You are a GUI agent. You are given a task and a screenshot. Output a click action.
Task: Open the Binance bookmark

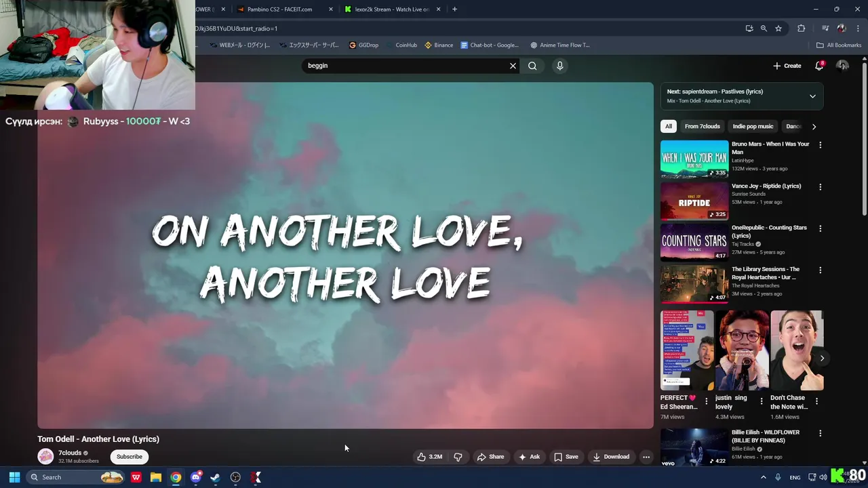[439, 45]
